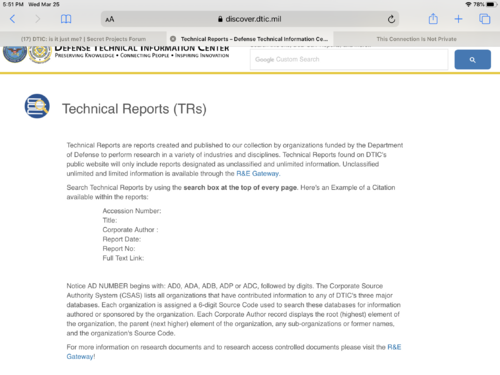Screen dimensions: 500x375
Task: Add a new tab with the plus icon
Action: pyautogui.click(x=458, y=19)
